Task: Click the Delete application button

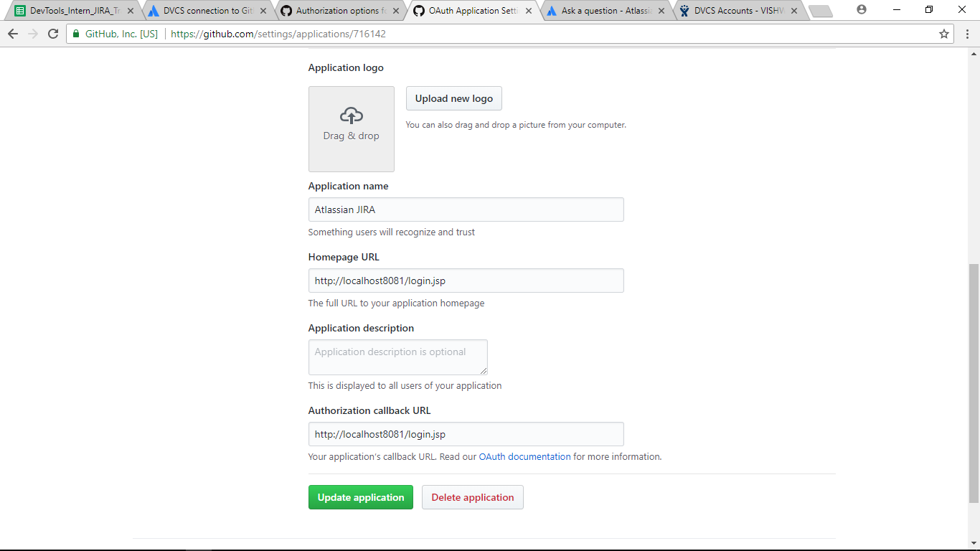Action: 473,497
